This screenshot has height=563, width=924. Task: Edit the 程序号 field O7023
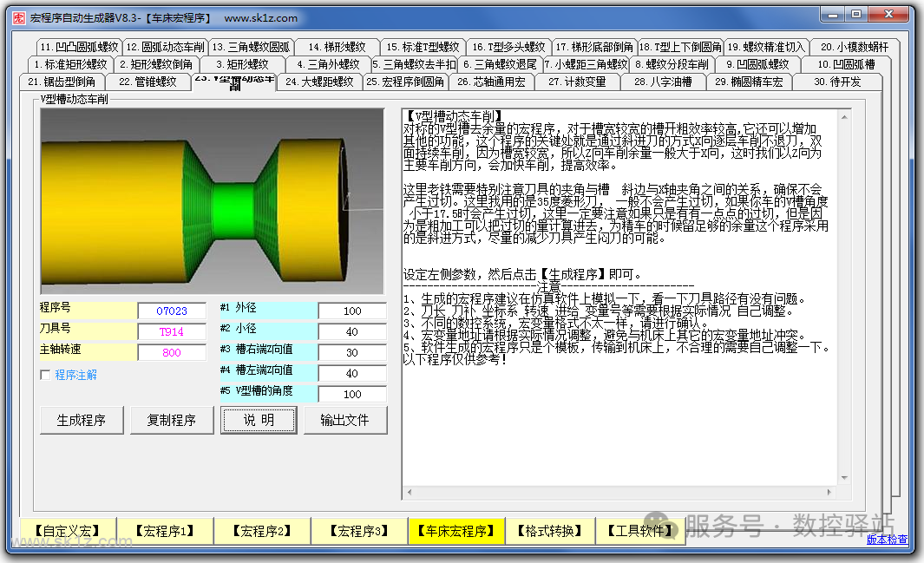(172, 311)
